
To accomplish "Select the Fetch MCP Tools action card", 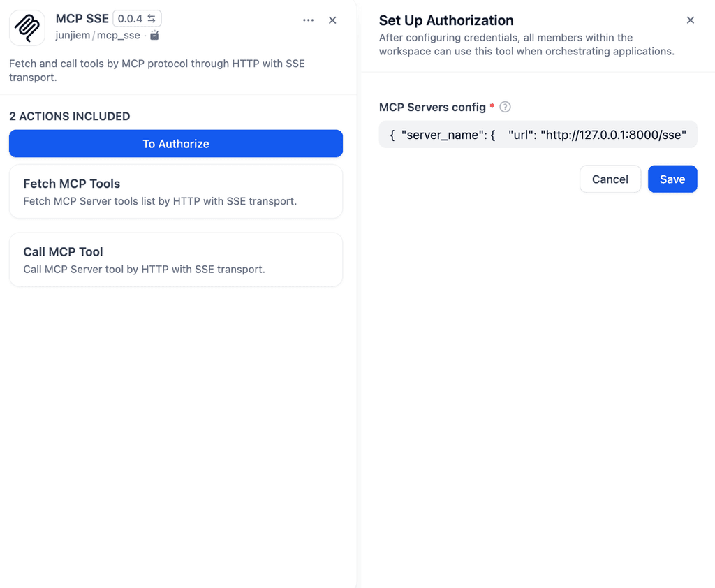I will 175,191.
